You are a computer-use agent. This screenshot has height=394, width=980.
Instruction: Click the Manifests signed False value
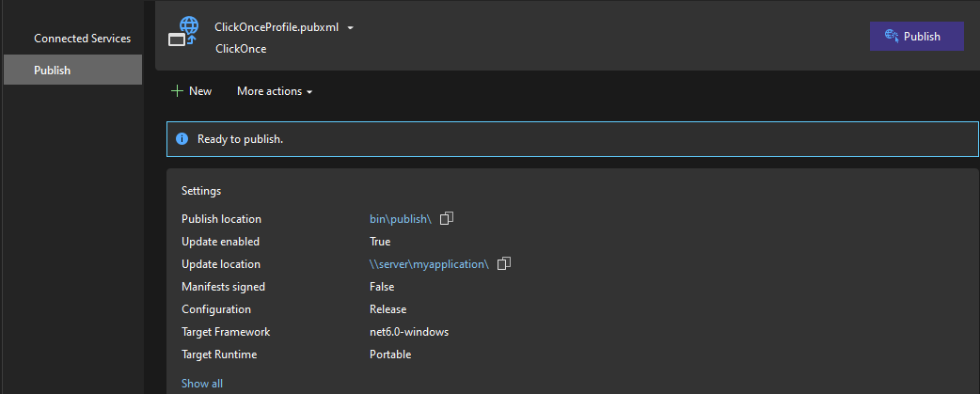382,287
